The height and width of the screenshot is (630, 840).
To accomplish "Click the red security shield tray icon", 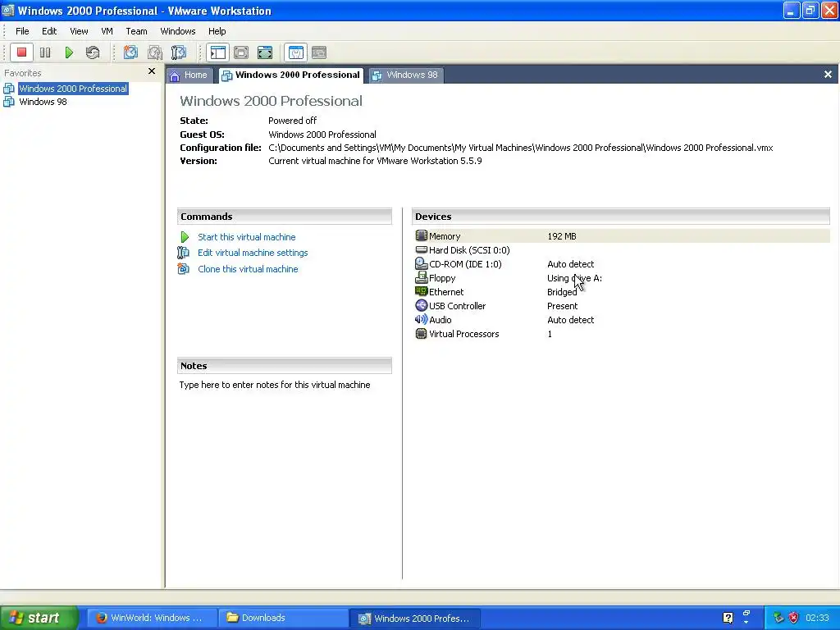I will [x=794, y=618].
